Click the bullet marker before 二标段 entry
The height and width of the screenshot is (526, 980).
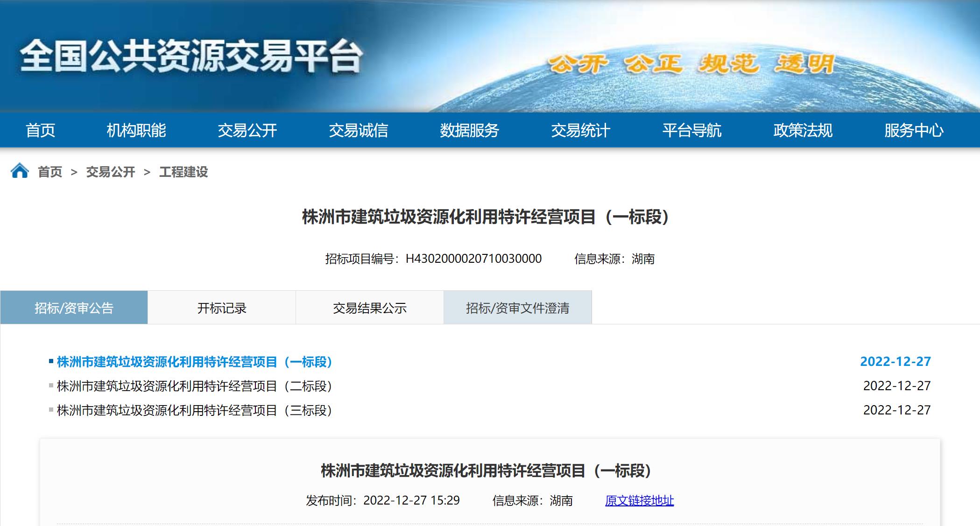coord(51,386)
